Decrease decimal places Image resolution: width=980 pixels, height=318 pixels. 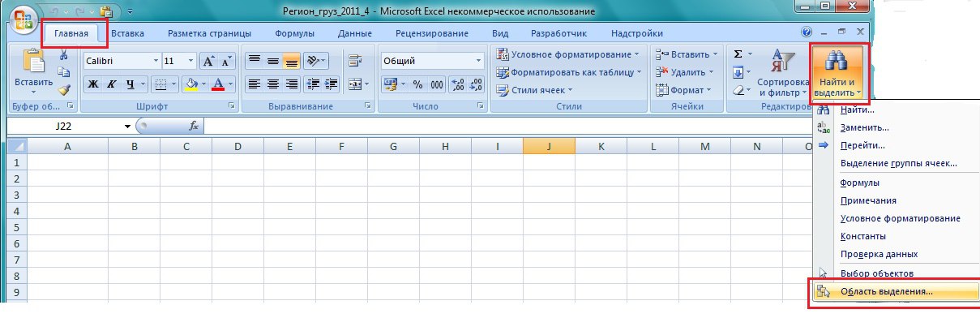(x=475, y=84)
